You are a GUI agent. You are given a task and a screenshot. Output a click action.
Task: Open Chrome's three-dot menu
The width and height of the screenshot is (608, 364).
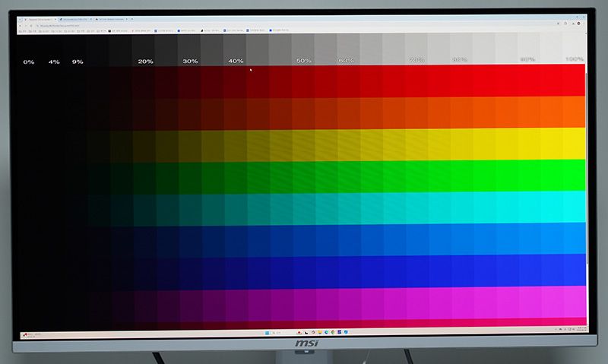583,24
